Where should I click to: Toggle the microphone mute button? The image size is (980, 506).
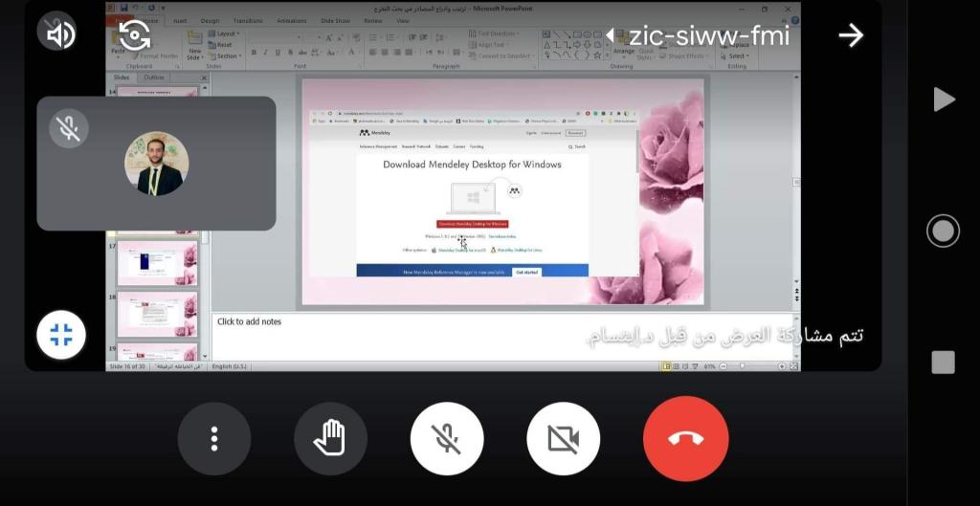point(447,439)
